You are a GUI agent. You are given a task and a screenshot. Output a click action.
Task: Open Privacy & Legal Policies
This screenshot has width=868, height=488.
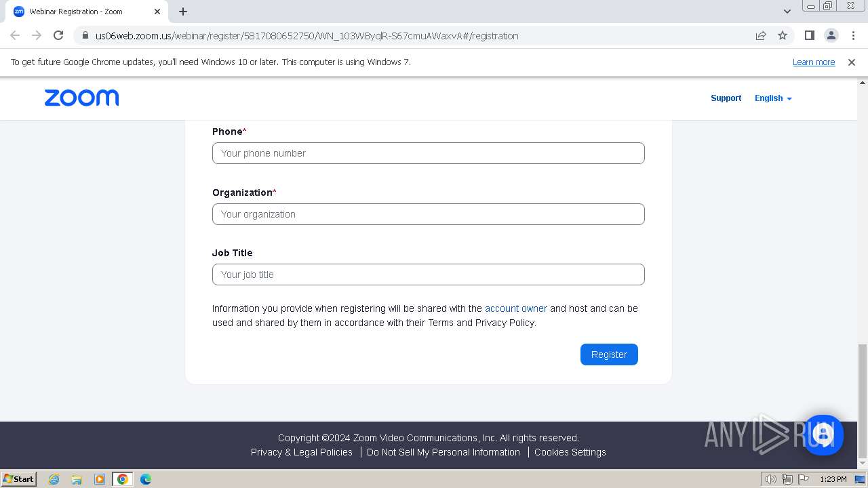click(x=302, y=452)
